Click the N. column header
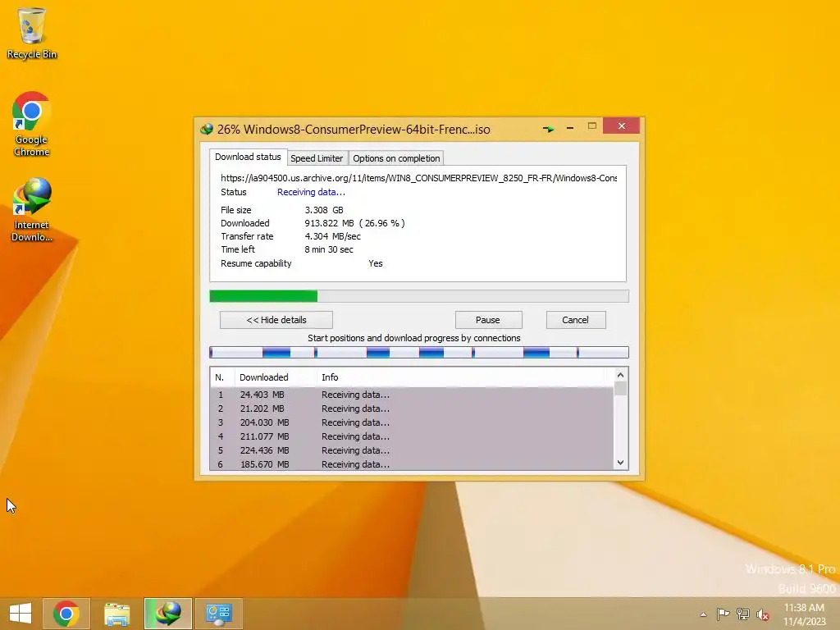840x630 pixels. [222, 377]
